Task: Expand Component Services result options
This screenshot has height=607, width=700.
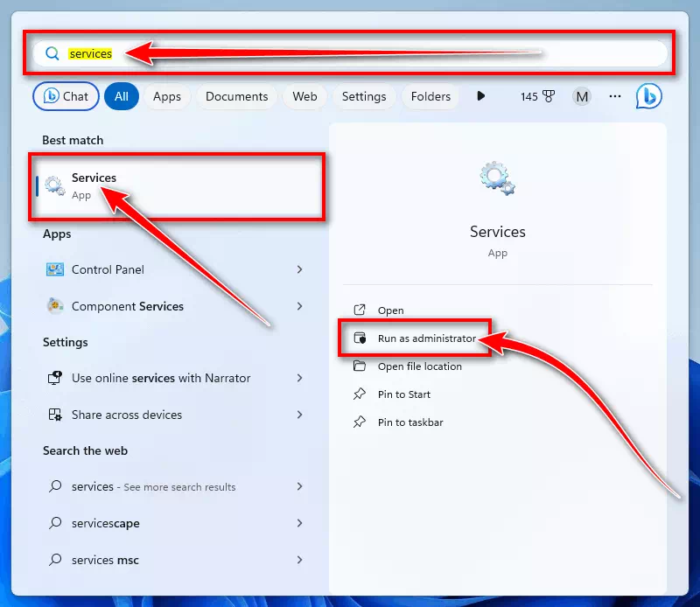Action: point(299,306)
